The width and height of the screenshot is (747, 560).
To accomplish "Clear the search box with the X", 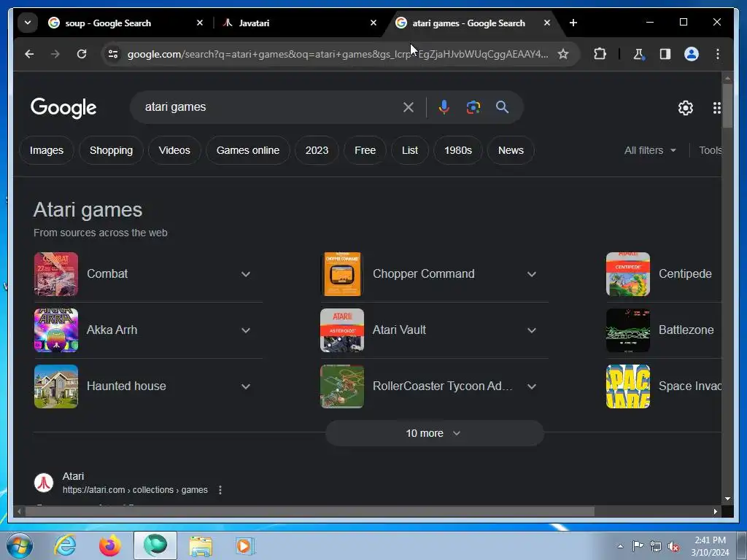I will click(409, 107).
